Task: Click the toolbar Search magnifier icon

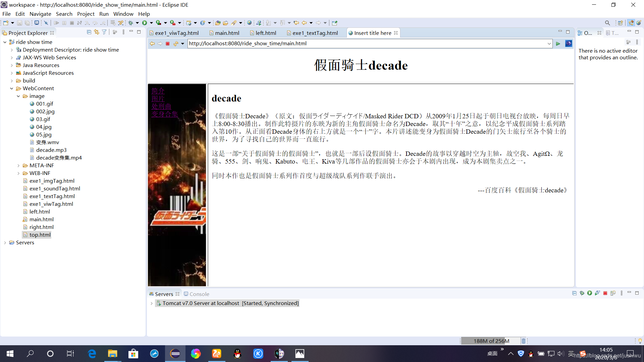Action: (607, 23)
